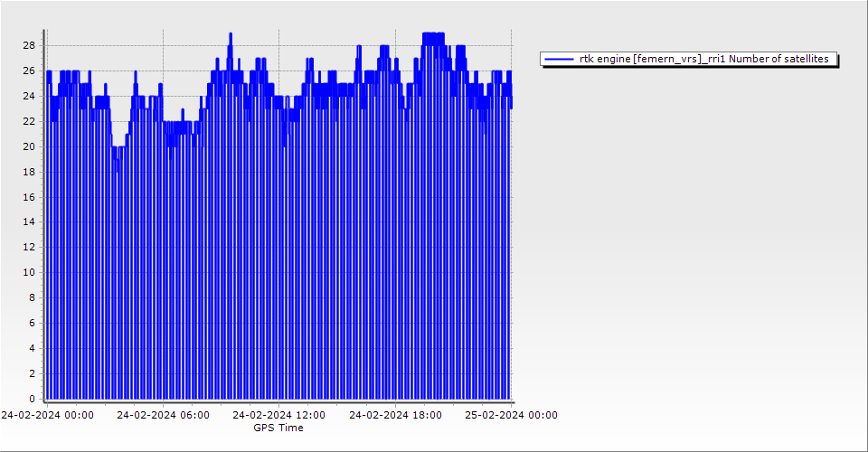Click the y-axis label 16
868x452 pixels.
[29, 196]
